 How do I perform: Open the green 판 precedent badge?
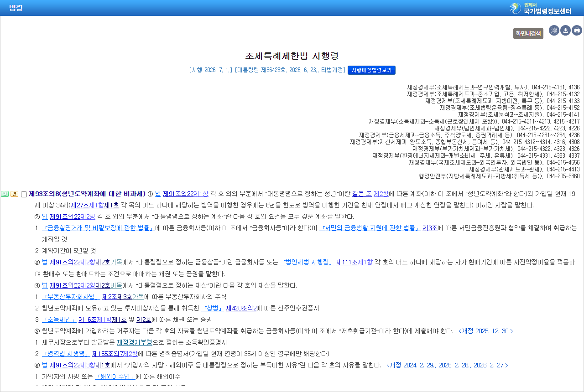tap(5, 194)
